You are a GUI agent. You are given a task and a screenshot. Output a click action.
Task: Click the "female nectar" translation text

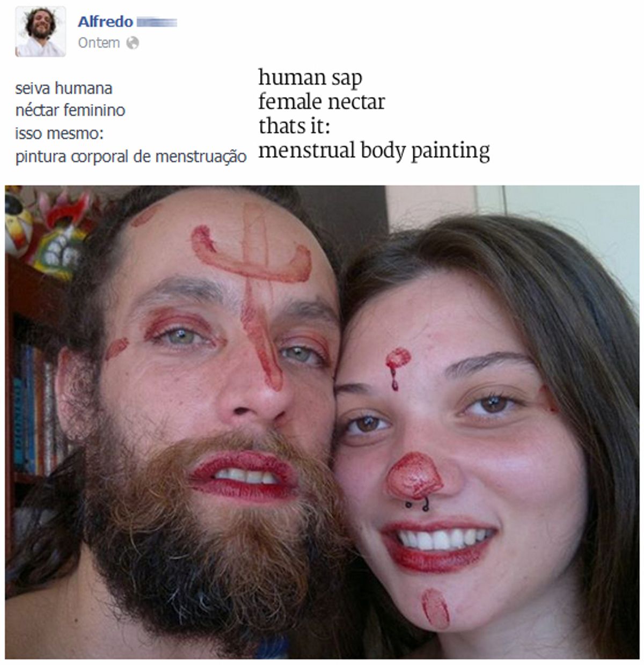click(x=321, y=102)
